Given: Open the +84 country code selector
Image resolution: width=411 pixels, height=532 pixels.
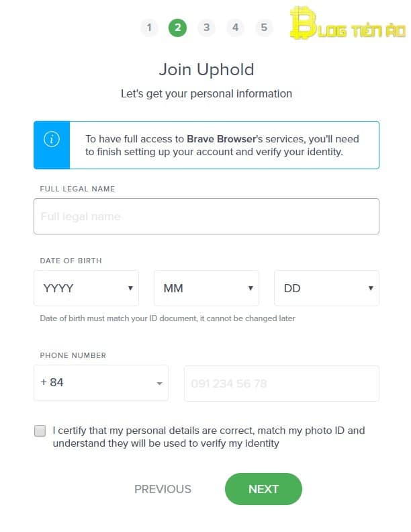Looking at the screenshot, I should (101, 383).
